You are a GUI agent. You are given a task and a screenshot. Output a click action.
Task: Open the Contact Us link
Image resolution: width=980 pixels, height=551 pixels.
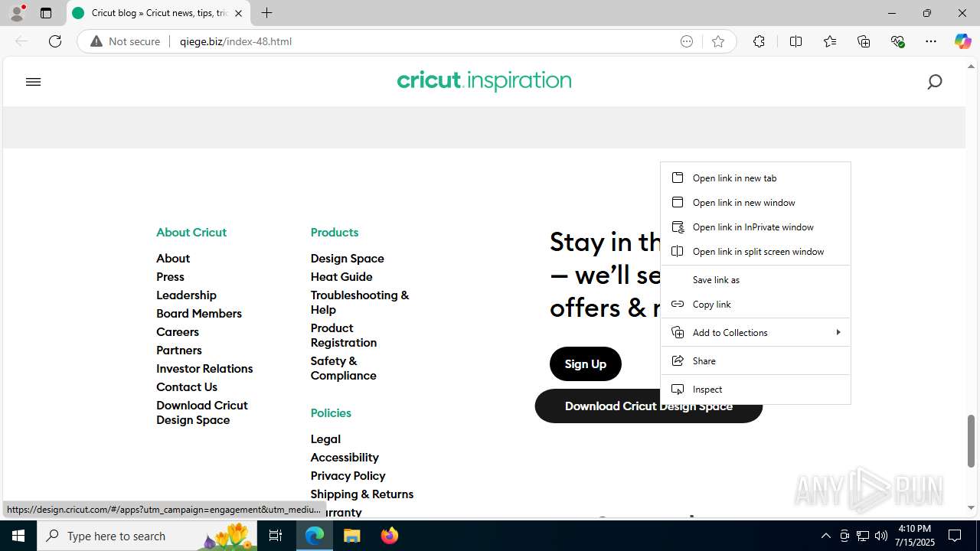187,387
